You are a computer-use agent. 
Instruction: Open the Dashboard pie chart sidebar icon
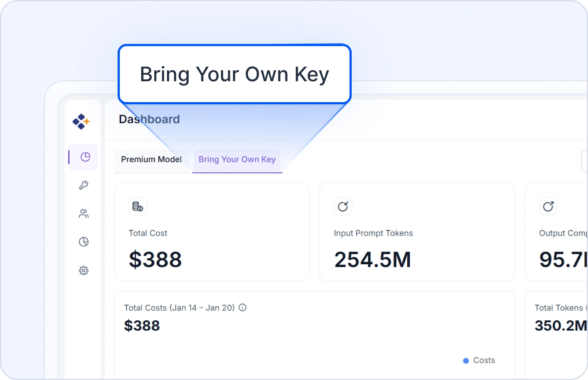coord(85,157)
